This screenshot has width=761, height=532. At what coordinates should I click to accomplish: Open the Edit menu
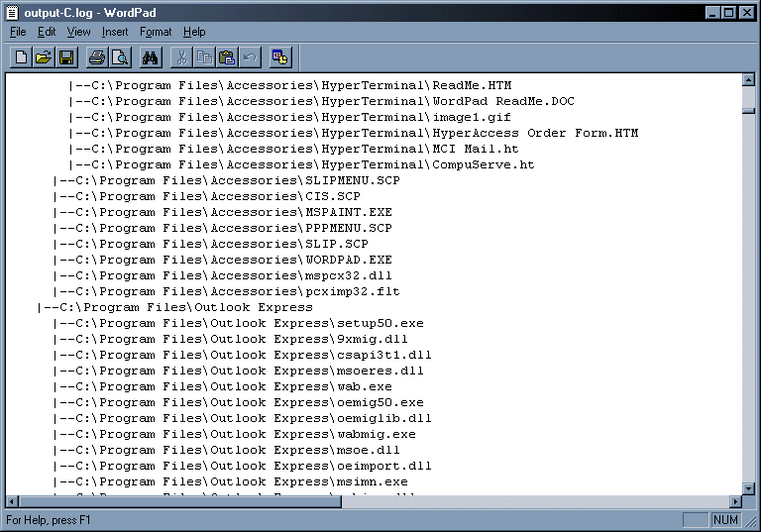point(47,32)
